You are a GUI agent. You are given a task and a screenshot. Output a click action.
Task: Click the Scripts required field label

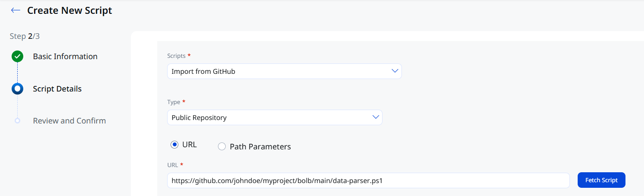tap(179, 56)
